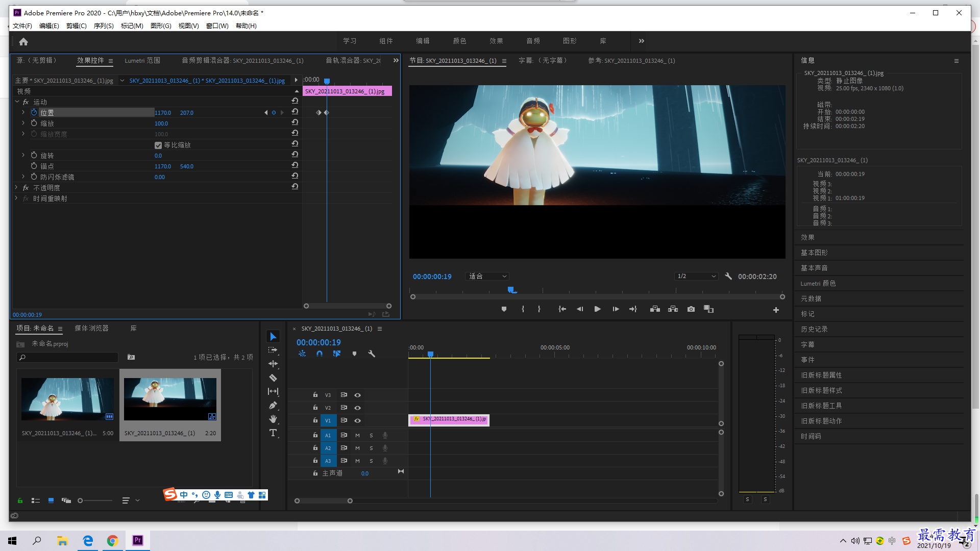Step back one frame in program monitor
The width and height of the screenshot is (980, 551).
click(x=580, y=309)
